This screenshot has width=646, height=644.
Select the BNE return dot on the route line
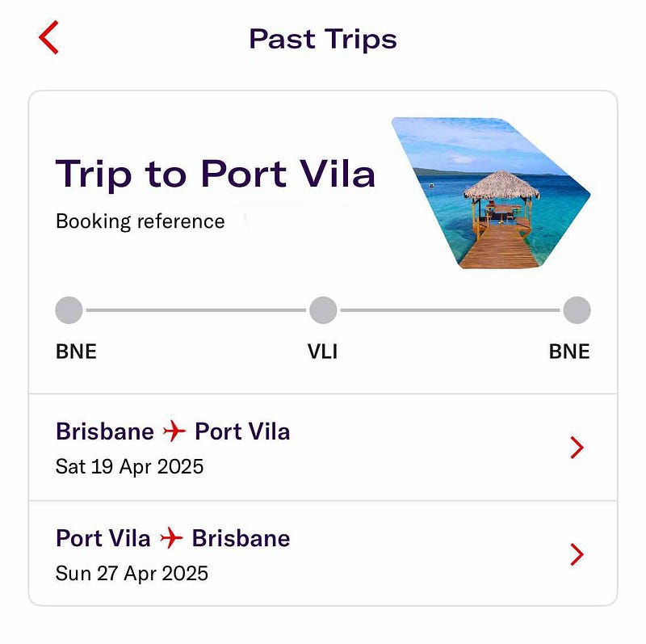(577, 309)
